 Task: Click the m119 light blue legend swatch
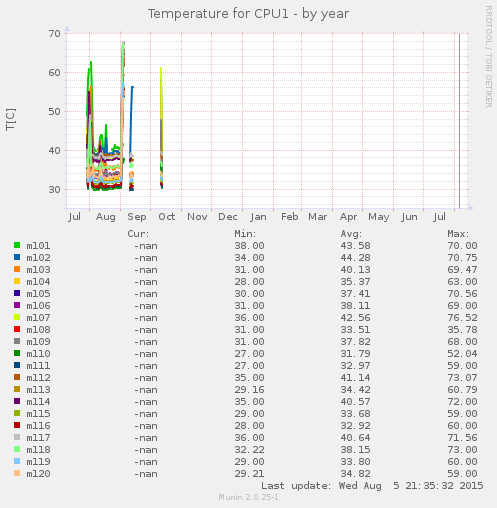click(17, 461)
